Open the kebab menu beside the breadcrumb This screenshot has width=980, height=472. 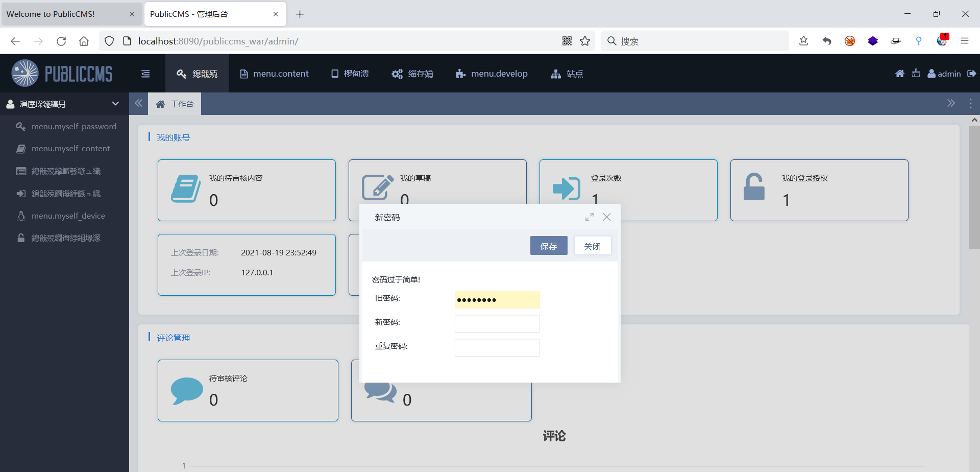click(x=970, y=103)
